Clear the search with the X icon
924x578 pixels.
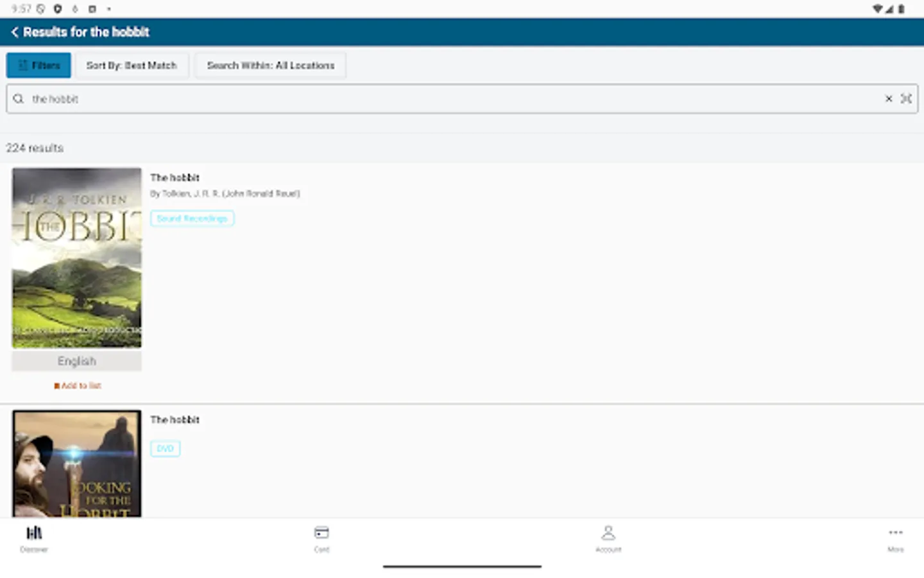tap(888, 98)
